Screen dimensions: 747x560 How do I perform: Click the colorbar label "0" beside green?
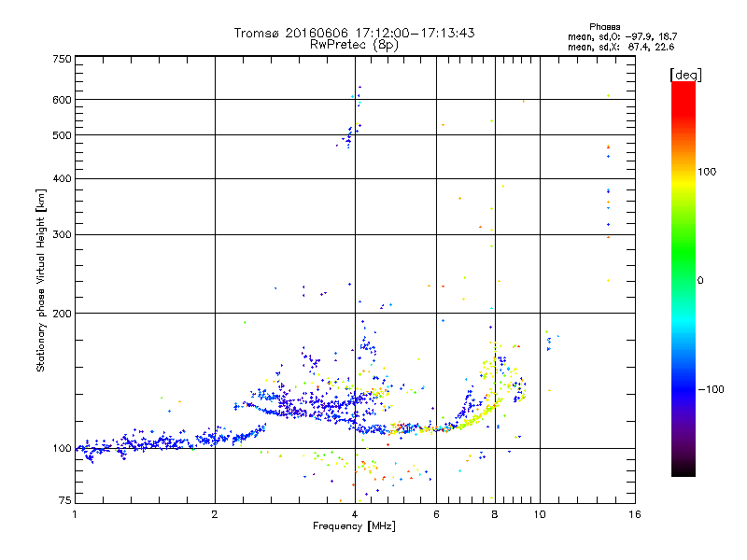pyautogui.click(x=700, y=281)
